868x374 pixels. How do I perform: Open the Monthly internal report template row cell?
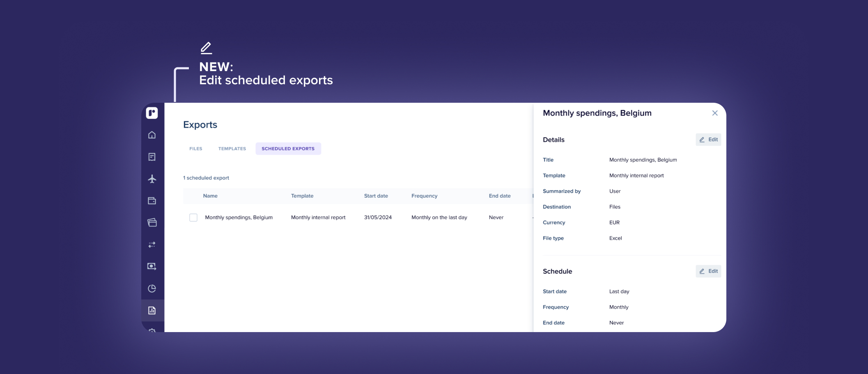(318, 217)
